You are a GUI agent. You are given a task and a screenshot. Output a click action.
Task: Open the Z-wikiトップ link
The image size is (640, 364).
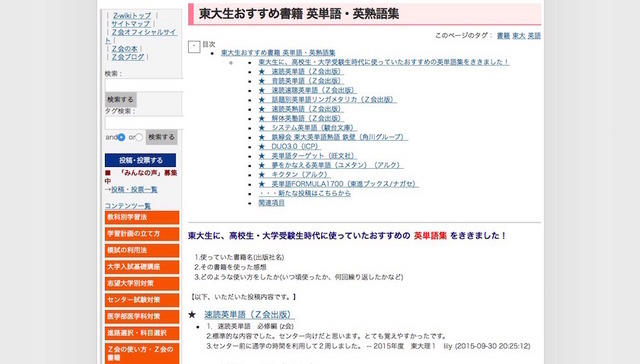[132, 16]
